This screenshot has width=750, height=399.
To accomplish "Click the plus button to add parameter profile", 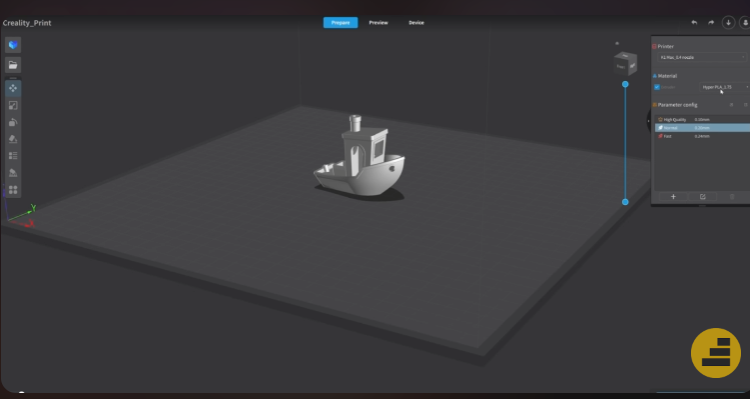I will 673,197.
